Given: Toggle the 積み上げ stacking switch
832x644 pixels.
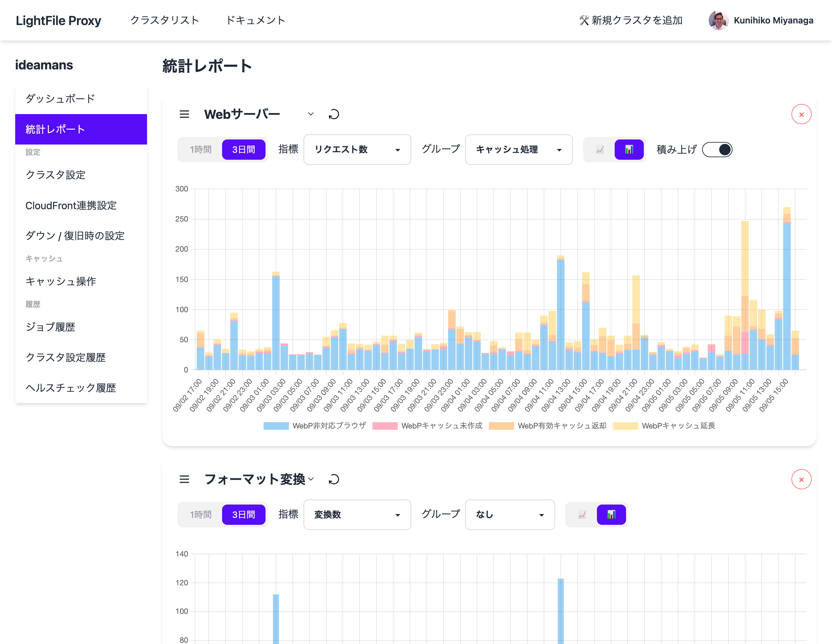Looking at the screenshot, I should [x=717, y=149].
